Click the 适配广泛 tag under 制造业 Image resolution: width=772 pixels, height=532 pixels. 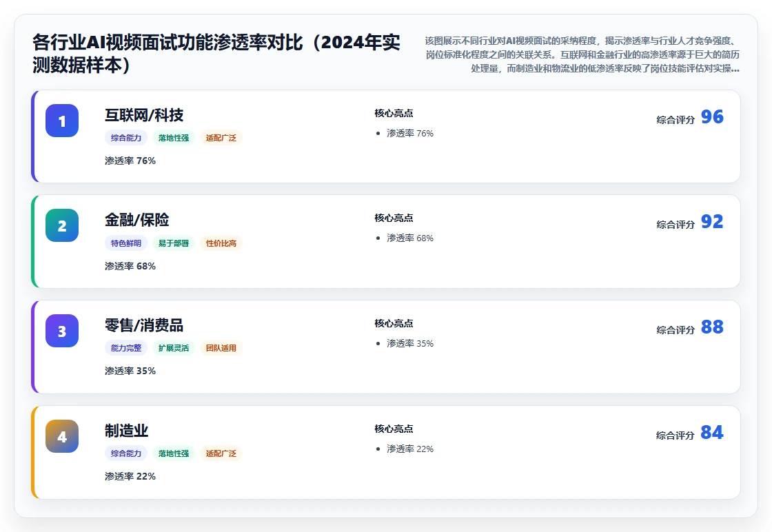(x=221, y=453)
